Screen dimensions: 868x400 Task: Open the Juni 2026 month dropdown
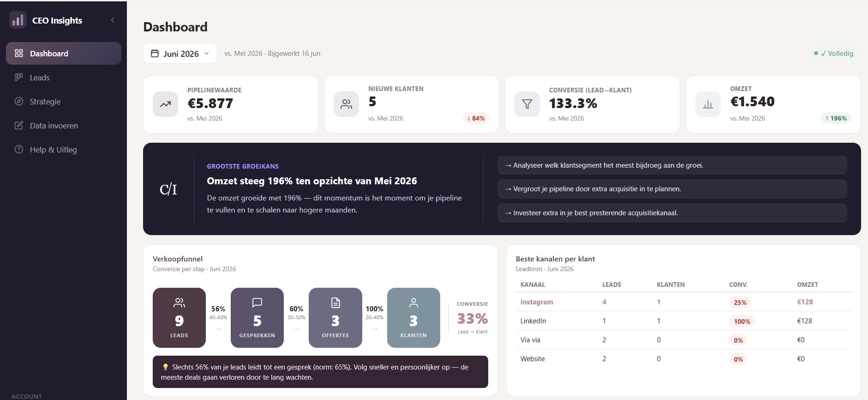pyautogui.click(x=180, y=54)
